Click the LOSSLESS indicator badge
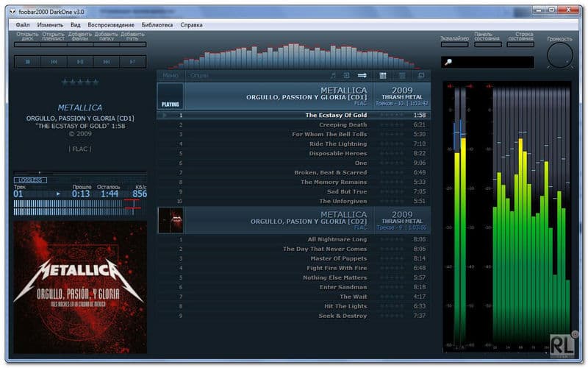Image resolution: width=588 pixels, height=368 pixels. 30,180
